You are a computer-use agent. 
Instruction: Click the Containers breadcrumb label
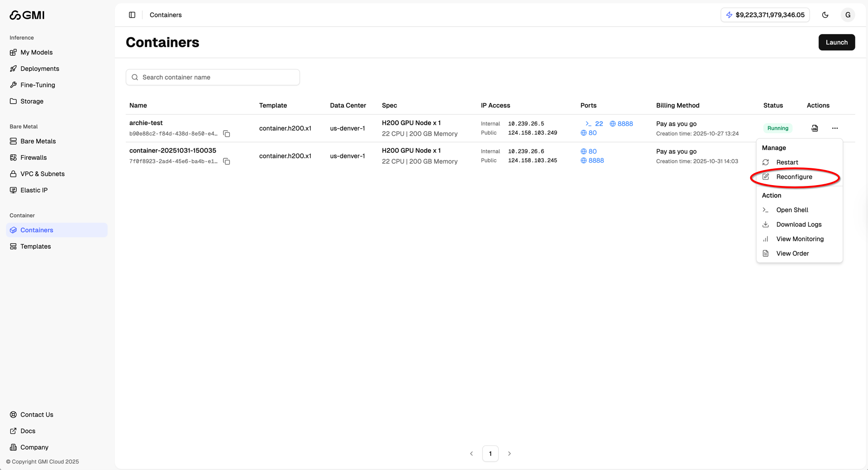pyautogui.click(x=166, y=15)
